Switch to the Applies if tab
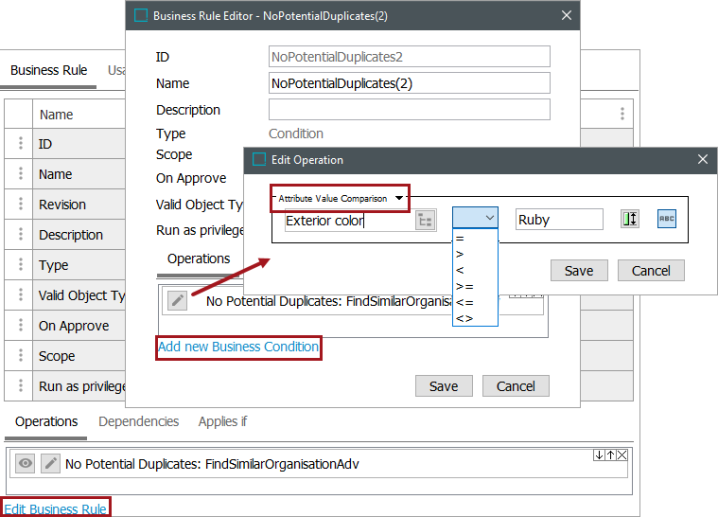The image size is (718, 517). [x=223, y=421]
